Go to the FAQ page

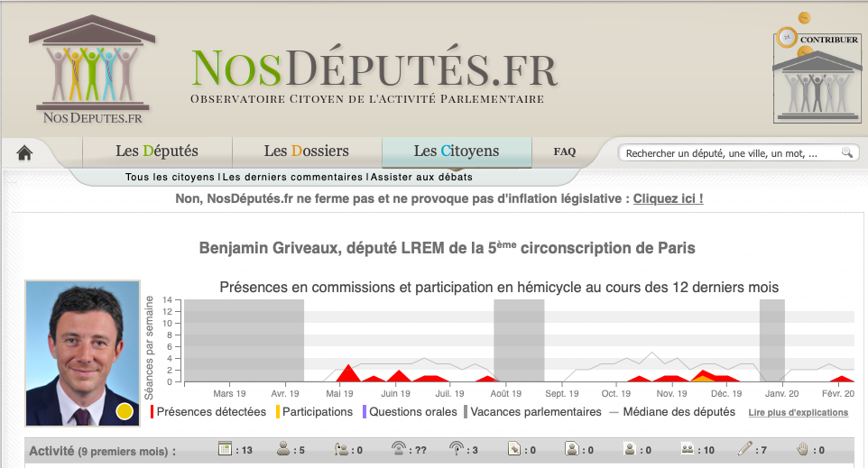tap(565, 151)
